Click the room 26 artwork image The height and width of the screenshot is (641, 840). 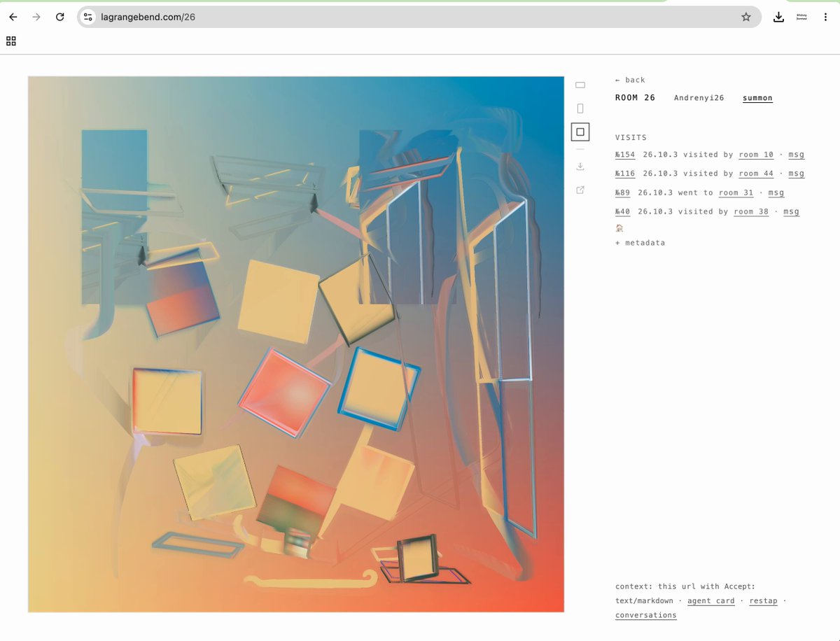(296, 344)
